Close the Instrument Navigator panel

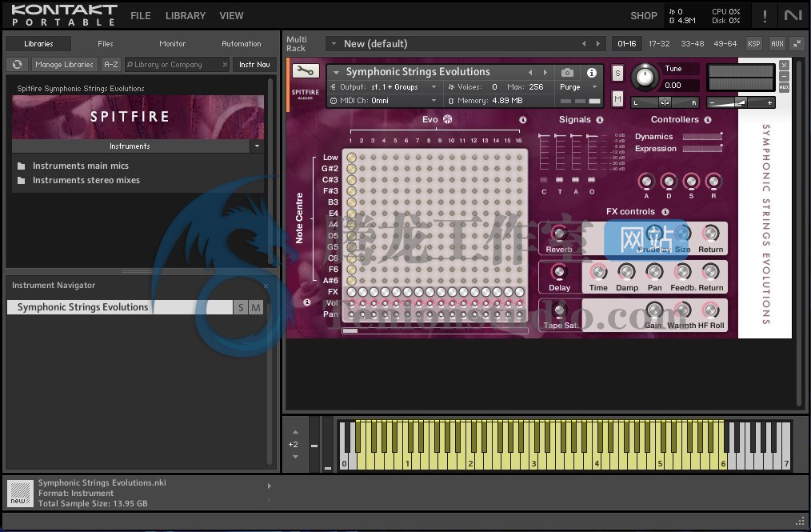[x=266, y=286]
